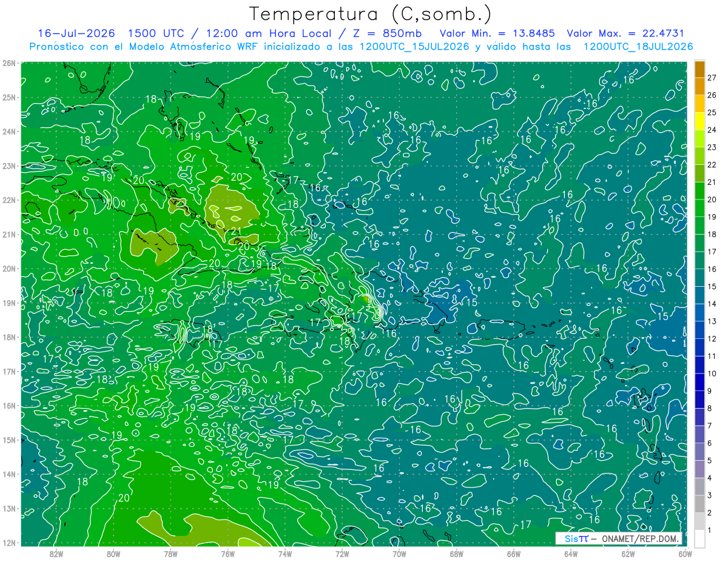Click the 14N latitude axis label
Screen dimensions: 728x562
point(9,474)
